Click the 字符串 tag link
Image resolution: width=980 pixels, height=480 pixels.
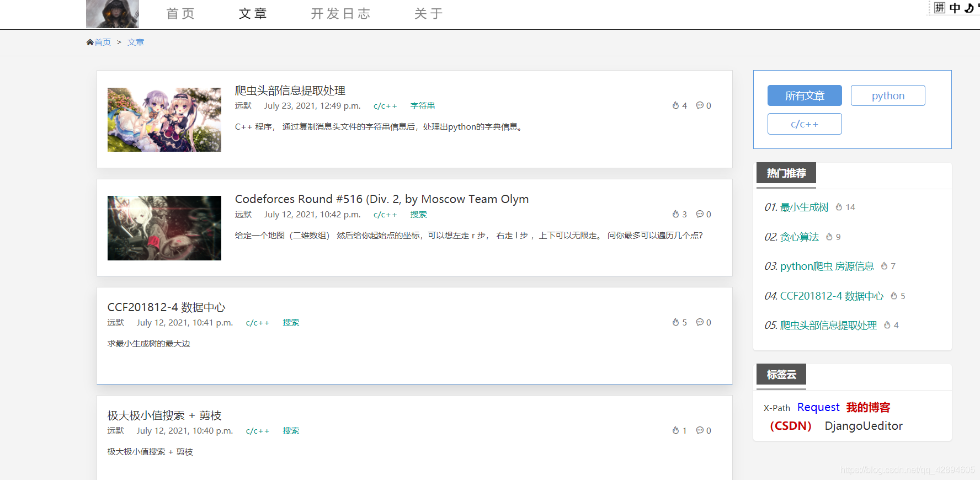423,106
